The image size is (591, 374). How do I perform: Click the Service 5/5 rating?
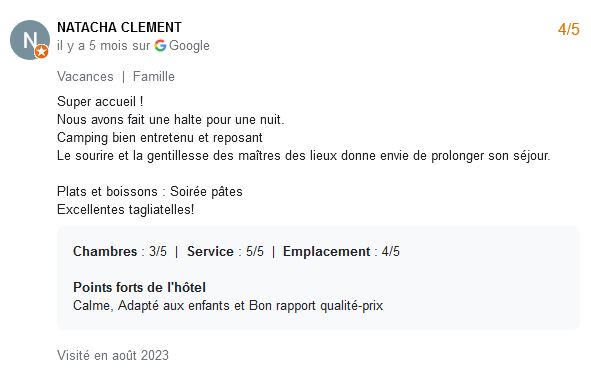coord(225,251)
